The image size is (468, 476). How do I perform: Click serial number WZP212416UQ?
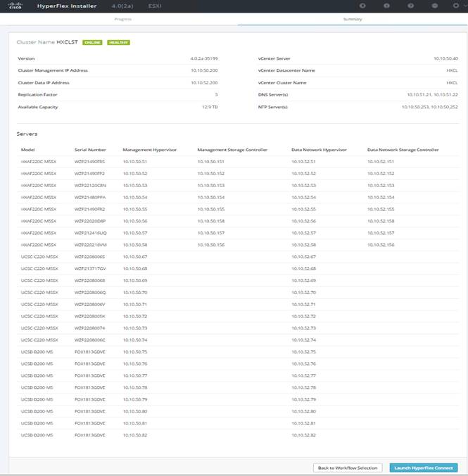91,233
